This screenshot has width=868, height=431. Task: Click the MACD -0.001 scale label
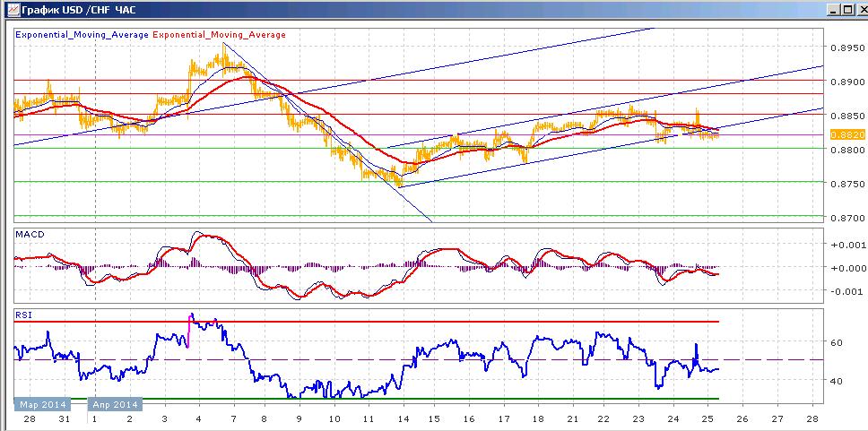pyautogui.click(x=849, y=291)
